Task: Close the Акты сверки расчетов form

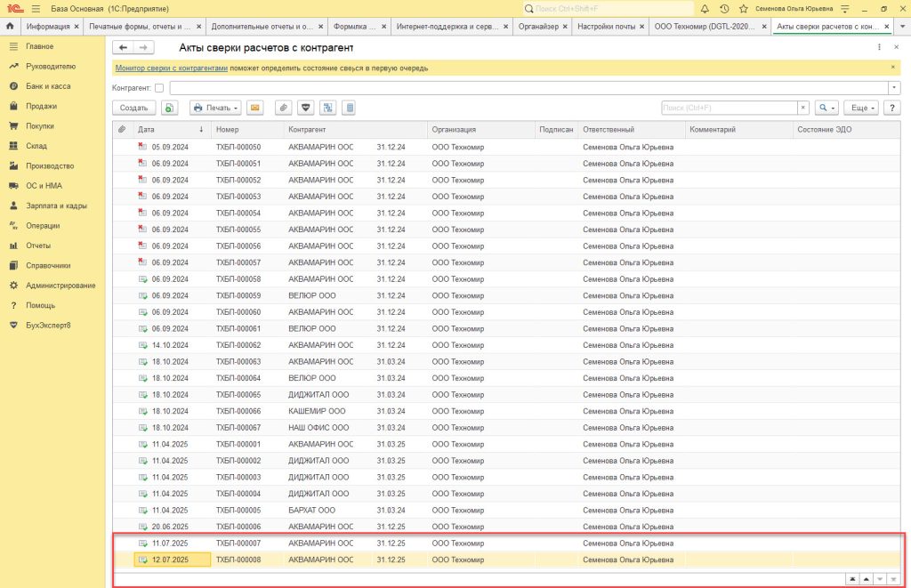Action: pyautogui.click(x=896, y=47)
